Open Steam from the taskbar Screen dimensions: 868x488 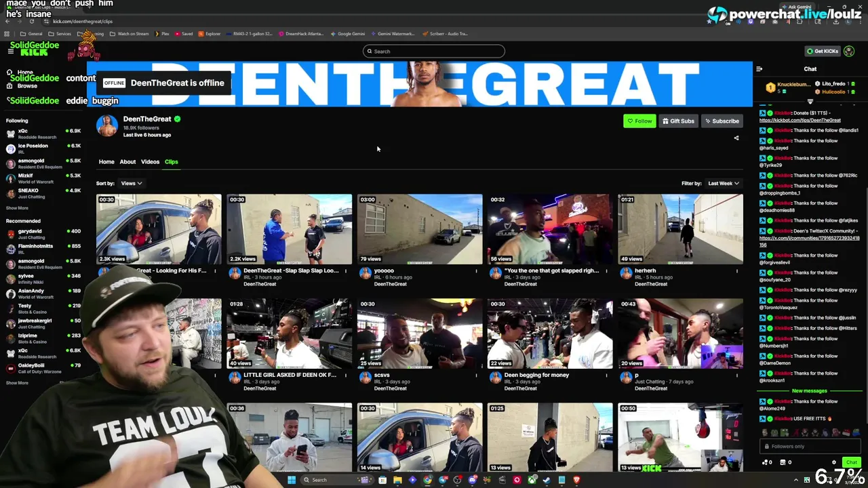(547, 480)
